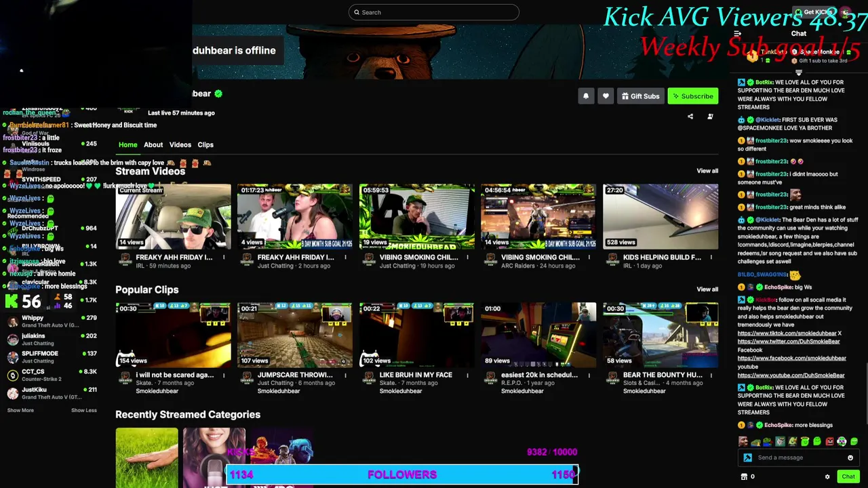The width and height of the screenshot is (868, 488).
Task: Play the BEAR THE BOUNTY HU... clip
Action: [660, 335]
